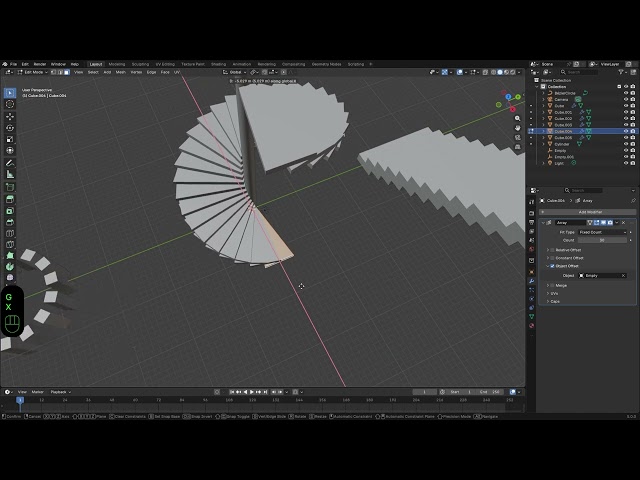640x480 pixels.
Task: Toggle camera view gizmo icon
Action: 518,137
